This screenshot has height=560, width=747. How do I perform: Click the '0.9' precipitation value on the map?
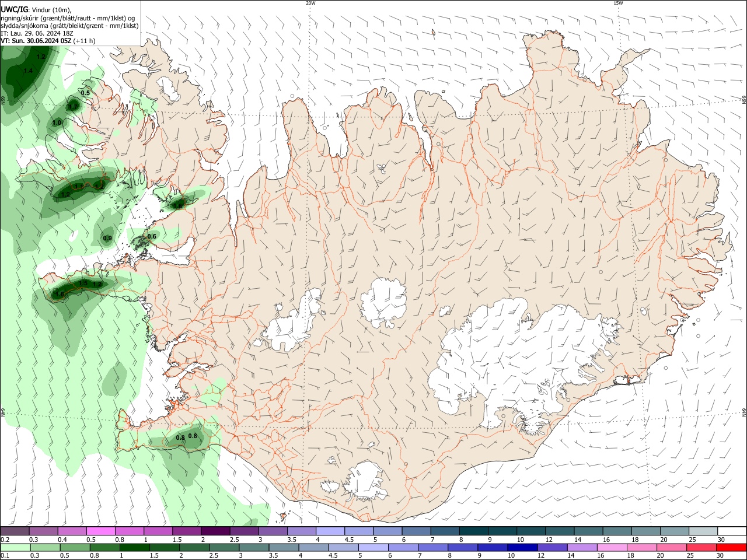coord(107,238)
